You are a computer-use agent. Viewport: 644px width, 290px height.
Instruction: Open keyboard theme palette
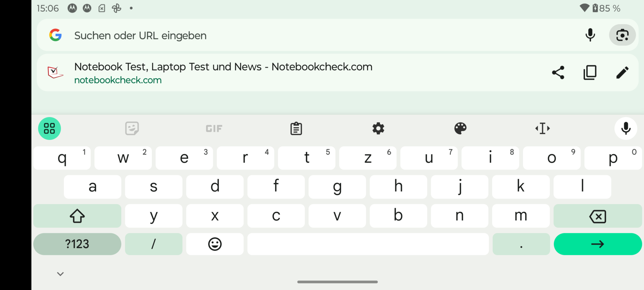[x=460, y=129]
